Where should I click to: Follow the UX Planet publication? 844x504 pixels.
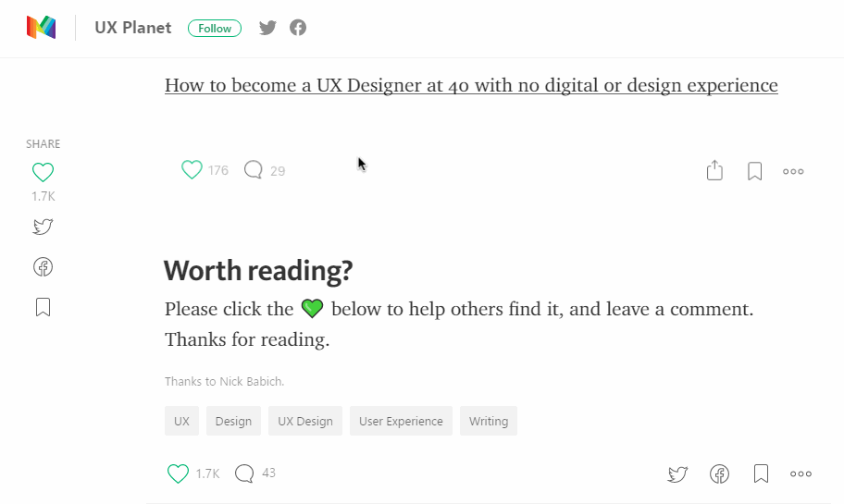215,28
